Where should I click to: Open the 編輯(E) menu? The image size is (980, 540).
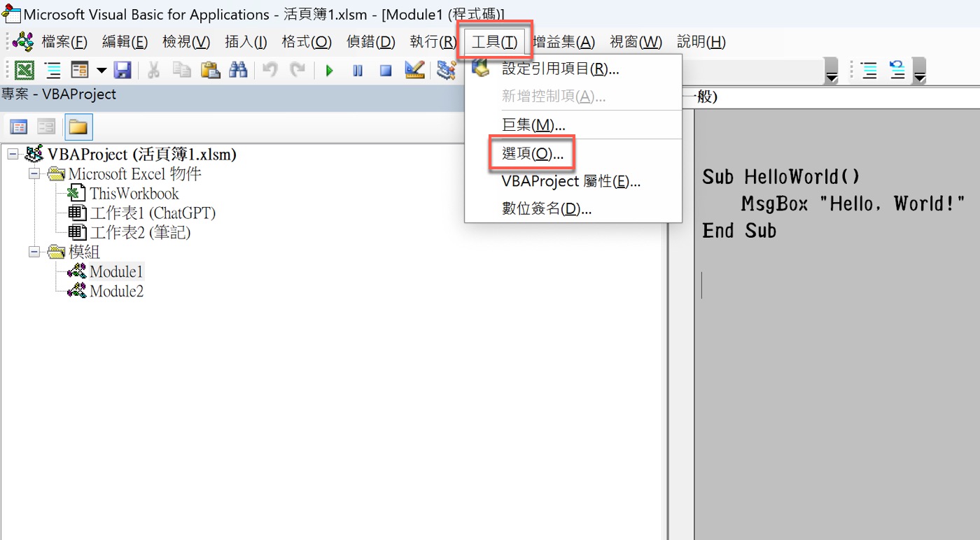click(x=125, y=42)
